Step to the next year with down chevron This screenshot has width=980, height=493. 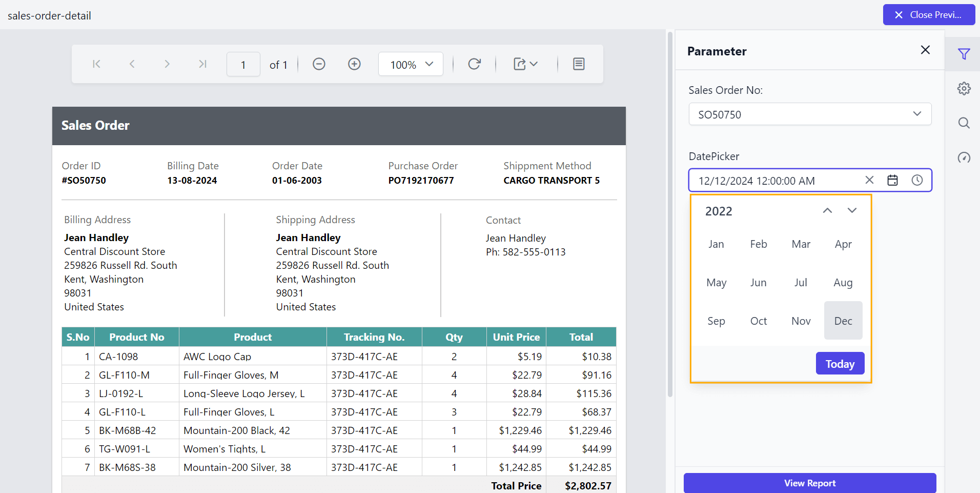click(851, 210)
